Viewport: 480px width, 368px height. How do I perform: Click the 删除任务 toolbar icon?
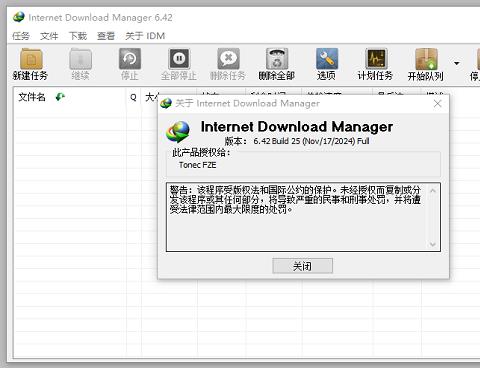tap(228, 59)
